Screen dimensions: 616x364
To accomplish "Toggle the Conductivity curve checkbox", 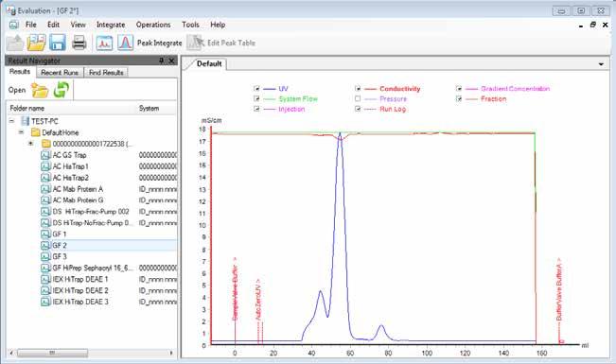I will [x=358, y=89].
